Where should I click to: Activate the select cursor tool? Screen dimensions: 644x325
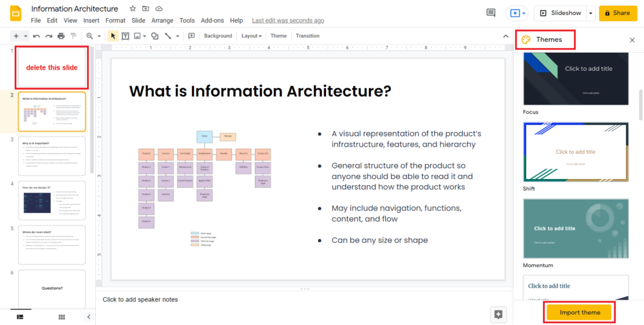point(113,36)
